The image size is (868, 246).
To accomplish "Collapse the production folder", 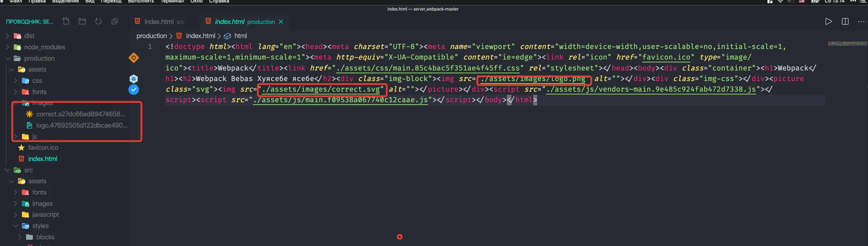I will pyautogui.click(x=7, y=59).
